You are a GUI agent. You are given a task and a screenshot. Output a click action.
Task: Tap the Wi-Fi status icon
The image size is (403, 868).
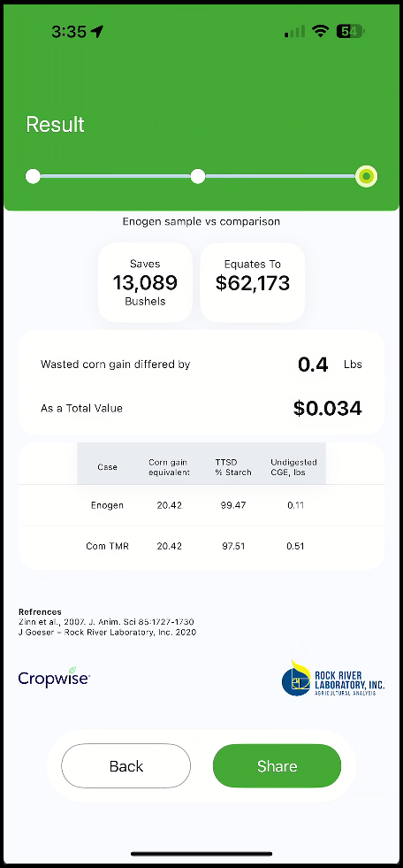[x=320, y=32]
